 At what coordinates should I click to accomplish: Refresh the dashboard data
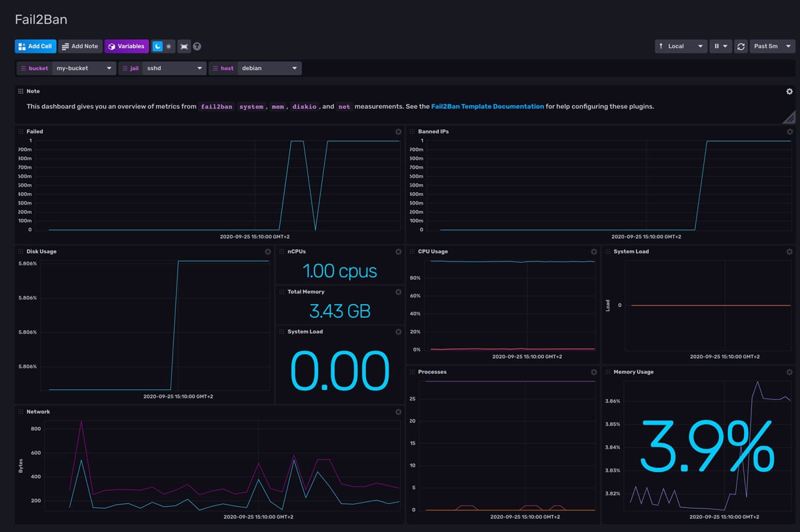[741, 46]
